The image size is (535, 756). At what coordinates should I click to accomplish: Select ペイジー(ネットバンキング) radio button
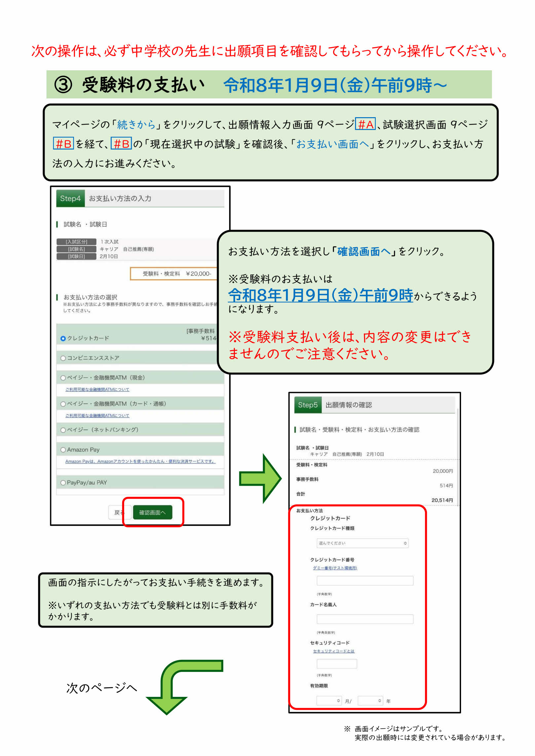point(63,430)
